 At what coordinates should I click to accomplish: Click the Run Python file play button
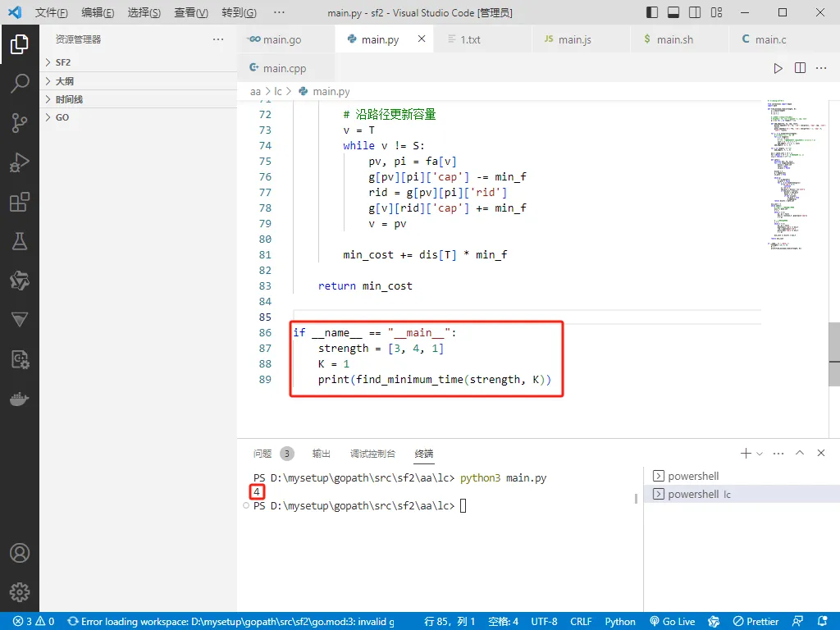click(x=778, y=68)
